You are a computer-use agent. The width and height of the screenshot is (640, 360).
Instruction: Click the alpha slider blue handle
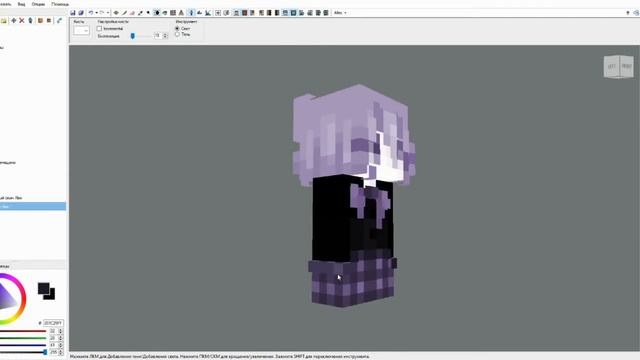pyautogui.click(x=45, y=352)
